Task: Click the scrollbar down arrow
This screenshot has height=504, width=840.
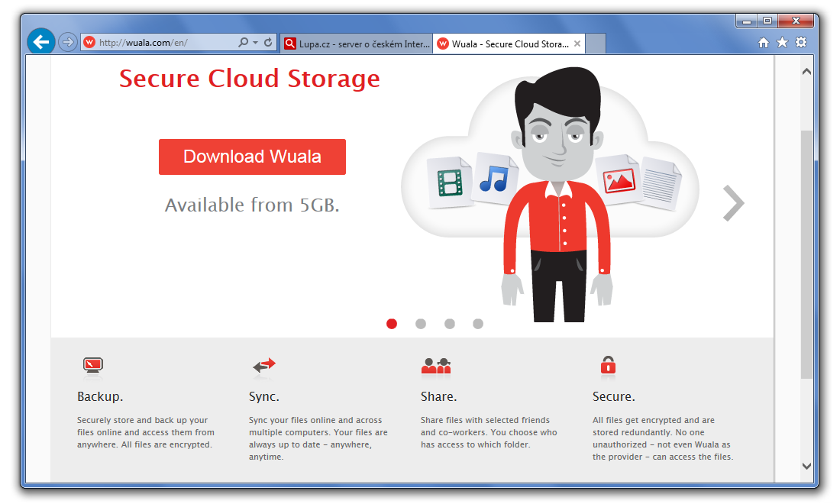Action: [x=806, y=465]
